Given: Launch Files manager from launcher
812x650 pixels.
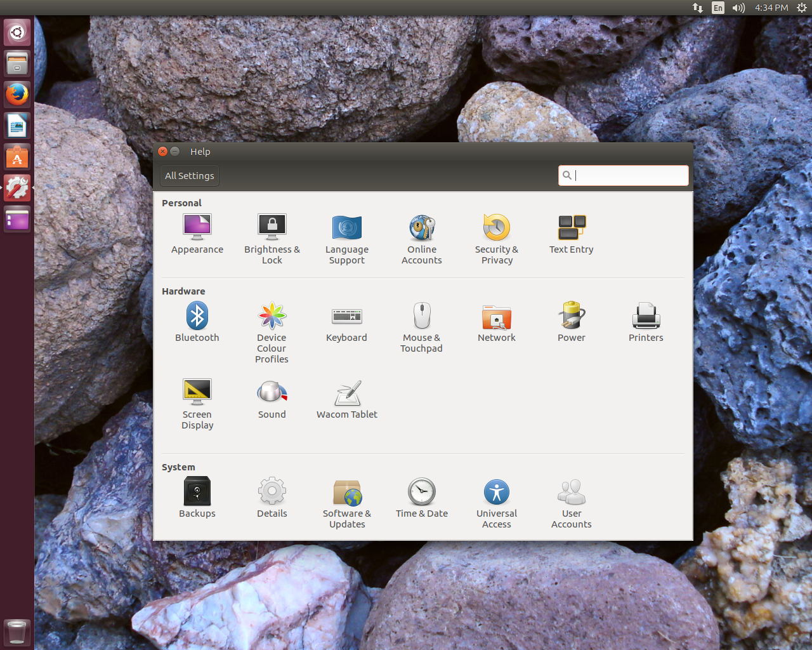Looking at the screenshot, I should click(x=17, y=63).
